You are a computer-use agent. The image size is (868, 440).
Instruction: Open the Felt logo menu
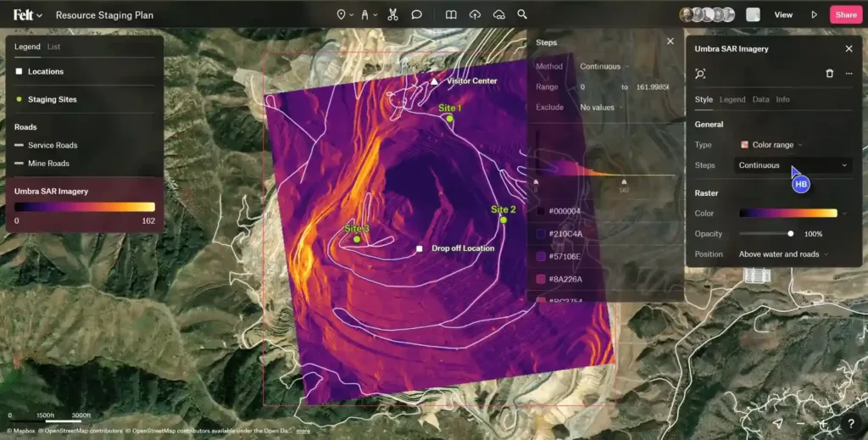pyautogui.click(x=28, y=15)
